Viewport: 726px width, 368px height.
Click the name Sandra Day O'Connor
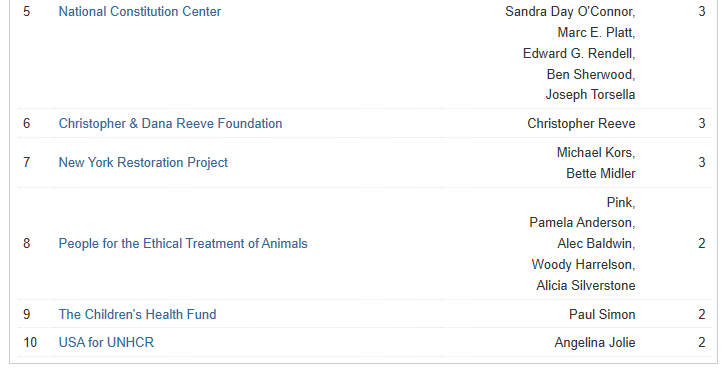click(x=569, y=12)
